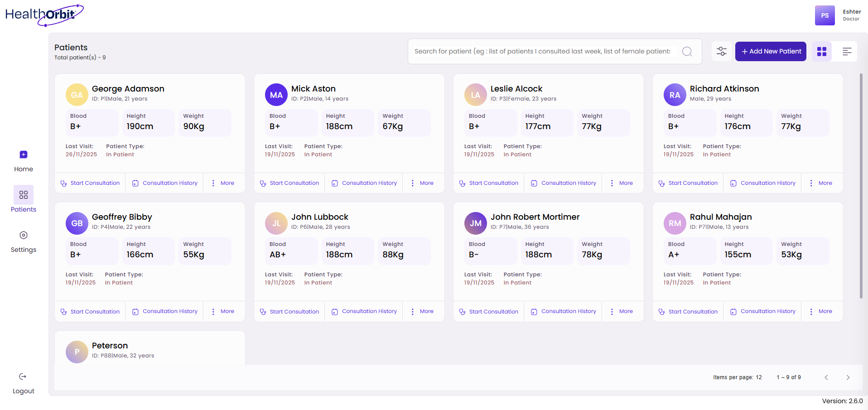The width and height of the screenshot is (868, 410).
Task: Click the Add New Patient button
Action: pyautogui.click(x=771, y=51)
